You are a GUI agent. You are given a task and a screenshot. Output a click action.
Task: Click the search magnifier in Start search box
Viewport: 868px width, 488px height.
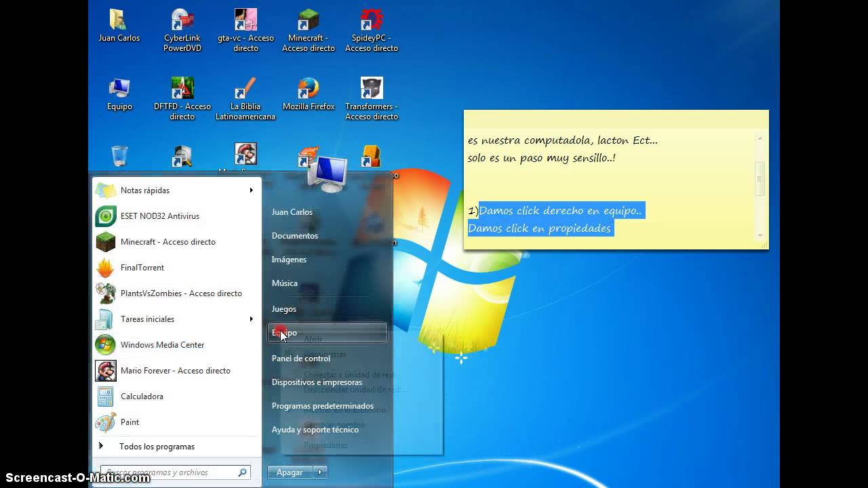pos(242,472)
